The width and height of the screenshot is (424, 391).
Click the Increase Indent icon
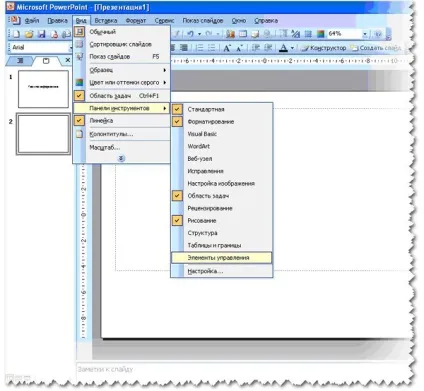pos(268,48)
